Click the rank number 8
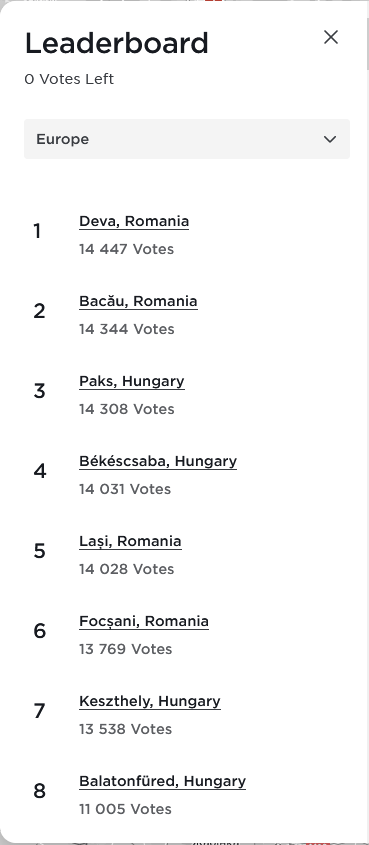This screenshot has width=369, height=845. [40, 791]
